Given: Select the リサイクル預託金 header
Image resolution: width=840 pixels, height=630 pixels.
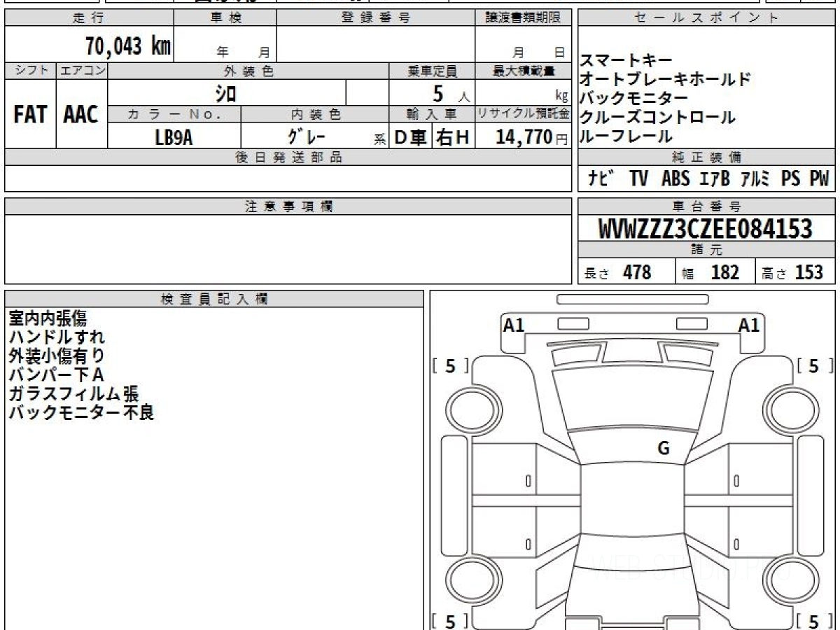Looking at the screenshot, I should (524, 113).
